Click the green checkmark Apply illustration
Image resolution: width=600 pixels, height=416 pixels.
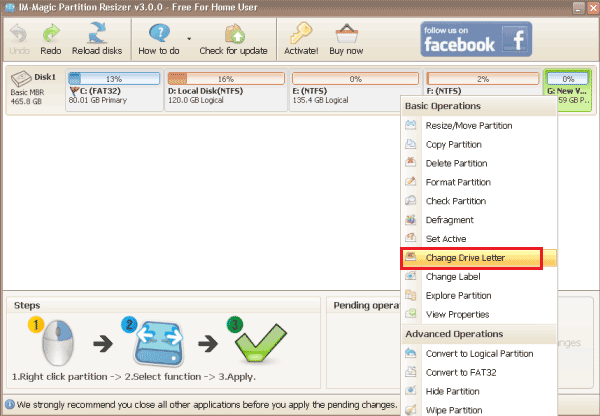coord(260,343)
